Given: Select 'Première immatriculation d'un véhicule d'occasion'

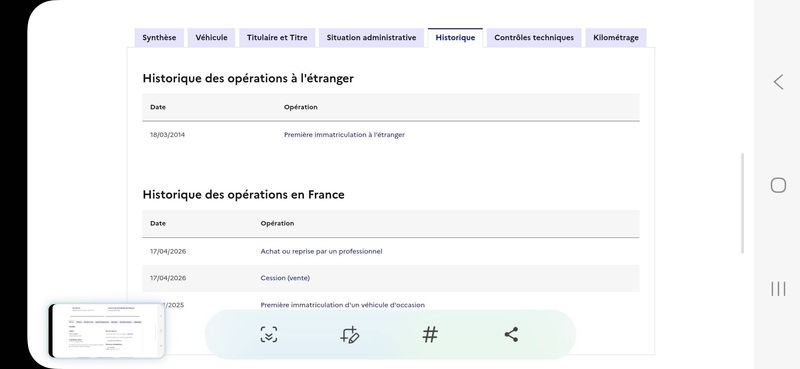Looking at the screenshot, I should point(342,305).
